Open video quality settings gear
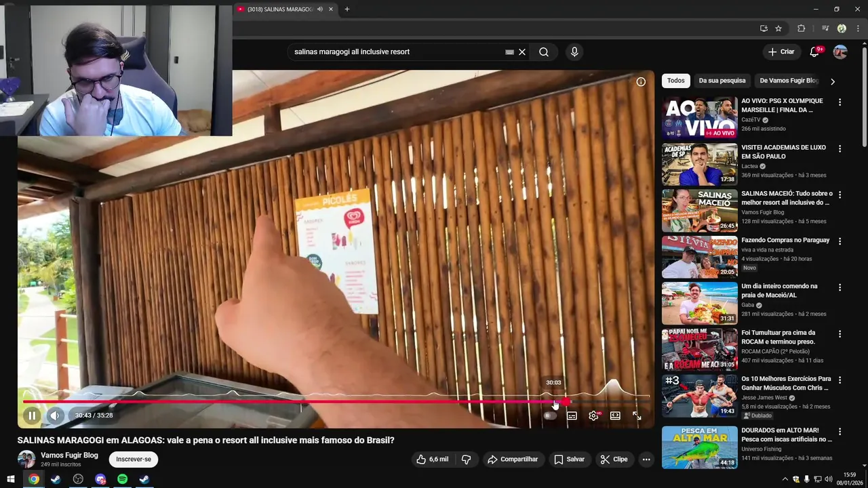The image size is (868, 488). (x=594, y=415)
